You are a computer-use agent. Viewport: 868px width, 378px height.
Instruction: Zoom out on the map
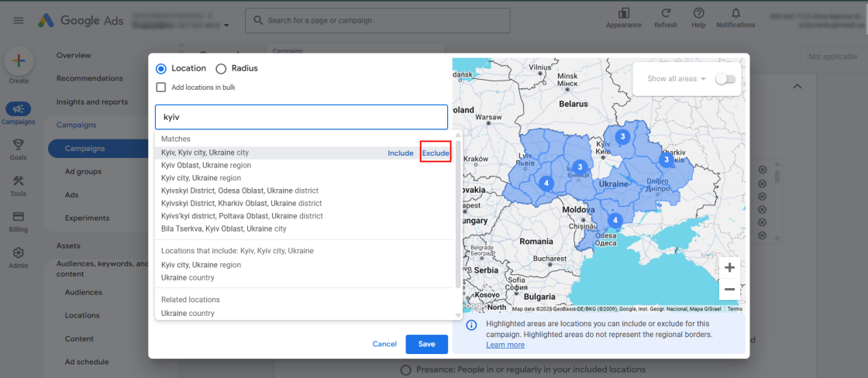click(729, 289)
